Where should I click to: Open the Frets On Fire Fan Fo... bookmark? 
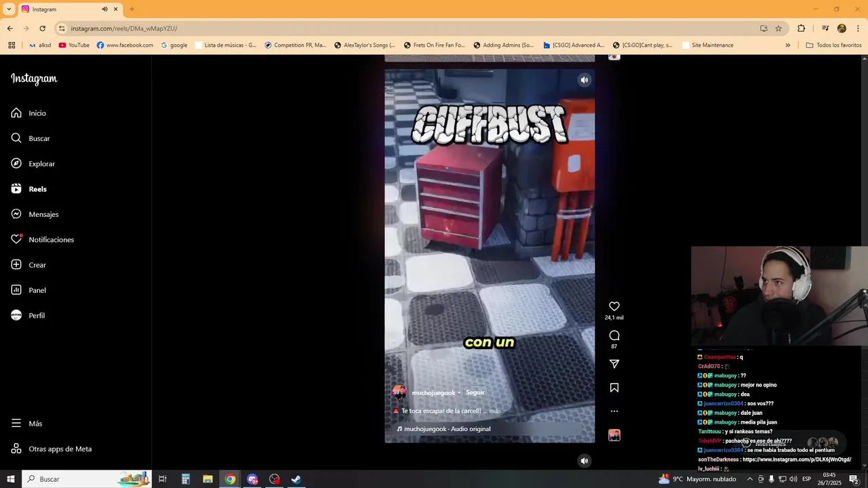point(435,45)
